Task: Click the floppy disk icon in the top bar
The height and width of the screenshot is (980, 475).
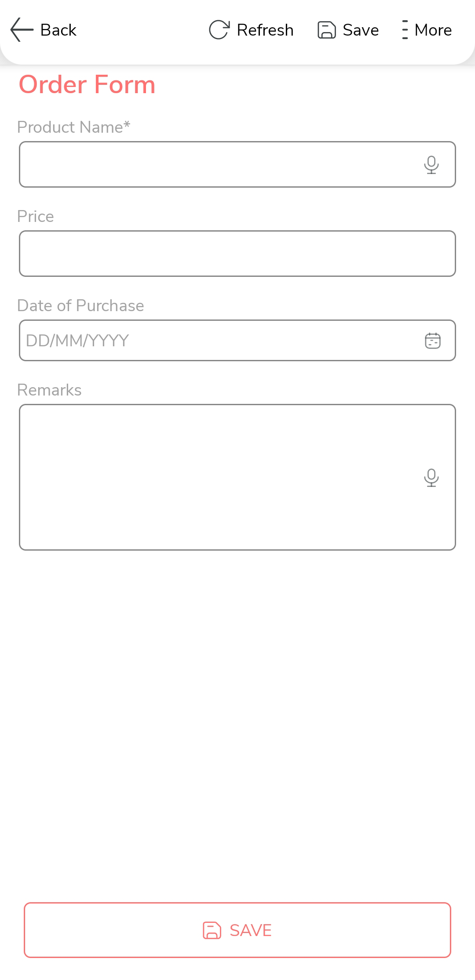Action: click(x=327, y=30)
